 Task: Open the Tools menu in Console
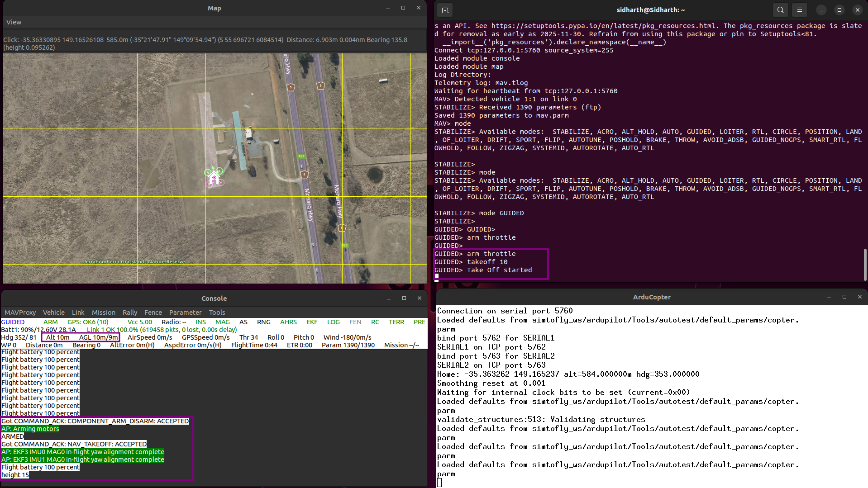(x=217, y=313)
